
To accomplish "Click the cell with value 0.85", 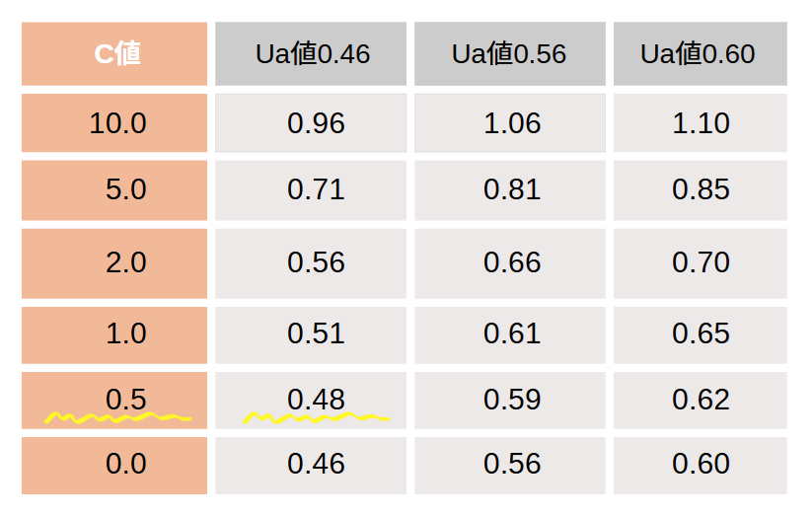I will tap(701, 189).
